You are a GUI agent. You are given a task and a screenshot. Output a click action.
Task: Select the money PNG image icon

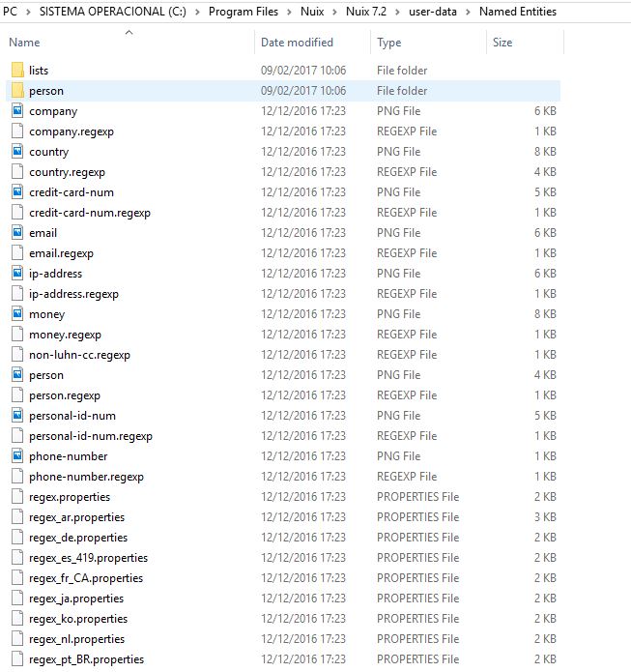tap(17, 314)
